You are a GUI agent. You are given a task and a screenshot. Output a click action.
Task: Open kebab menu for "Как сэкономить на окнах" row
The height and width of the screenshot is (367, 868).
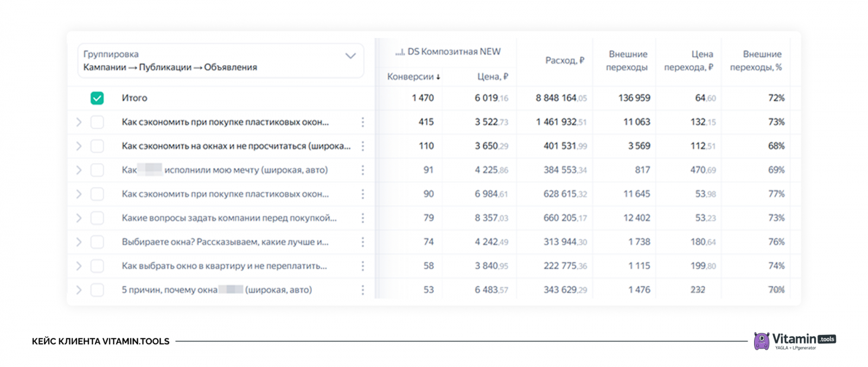[x=362, y=146]
